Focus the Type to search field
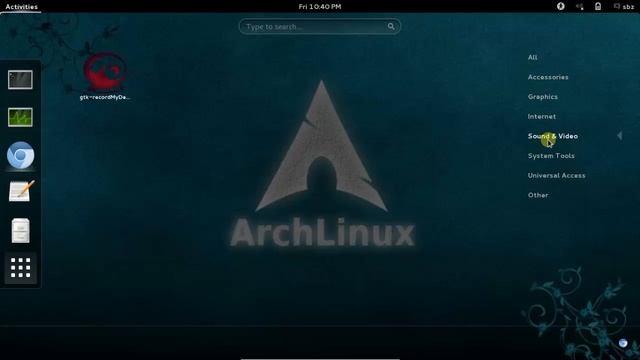Image resolution: width=640 pixels, height=360 pixels. click(320, 27)
